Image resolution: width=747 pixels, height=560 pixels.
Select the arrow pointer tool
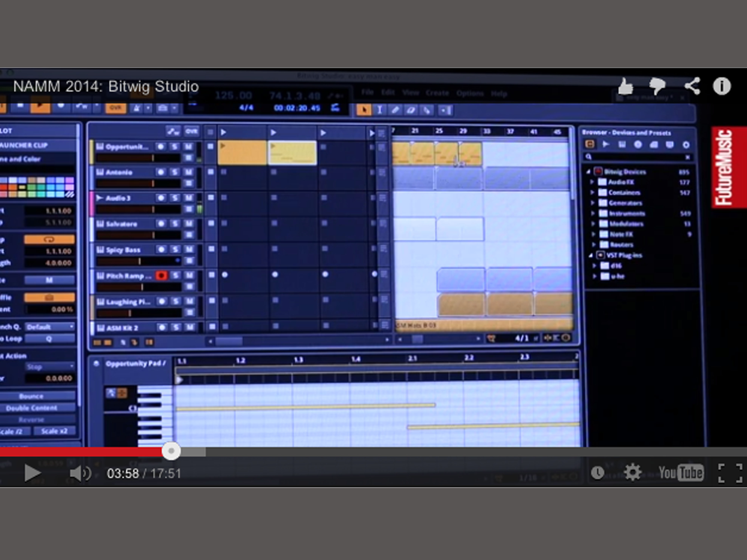[x=364, y=110]
